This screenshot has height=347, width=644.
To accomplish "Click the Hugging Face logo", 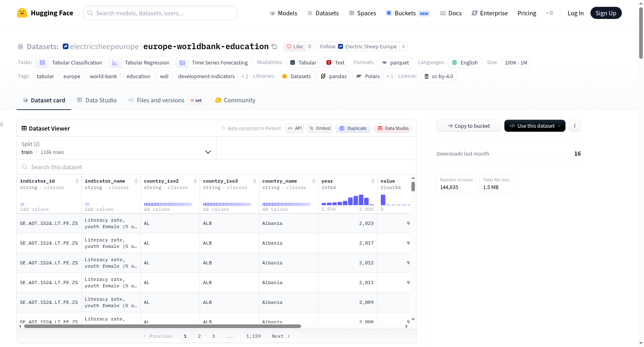I will [x=22, y=13].
